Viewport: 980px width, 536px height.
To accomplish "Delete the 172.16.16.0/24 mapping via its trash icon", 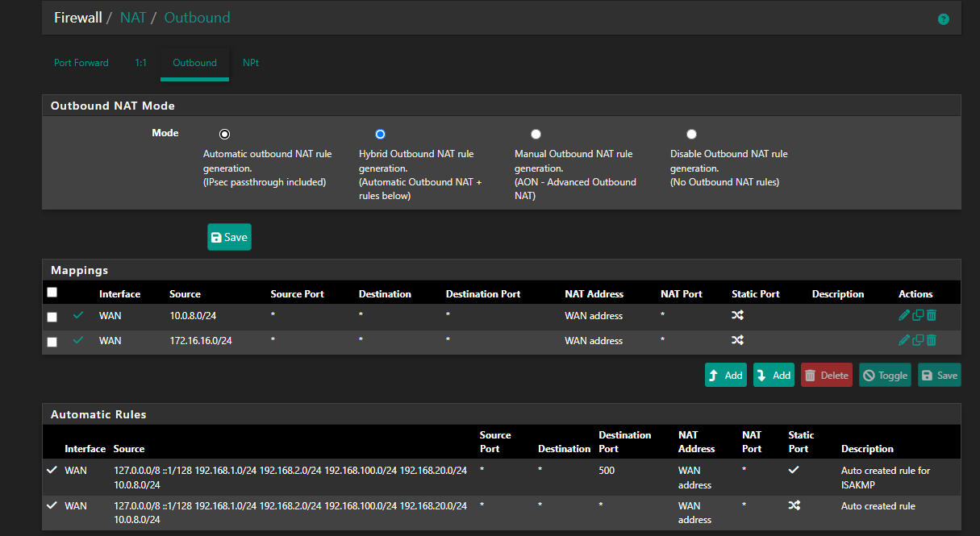I will [x=931, y=341].
